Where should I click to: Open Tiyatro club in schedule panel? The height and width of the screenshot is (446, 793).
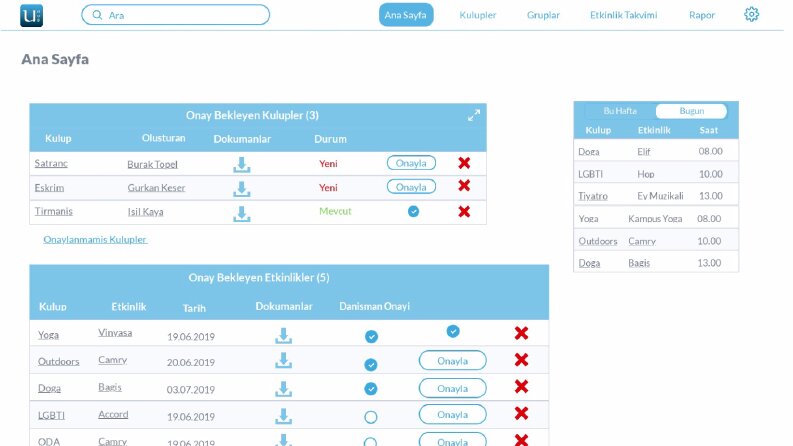(593, 196)
